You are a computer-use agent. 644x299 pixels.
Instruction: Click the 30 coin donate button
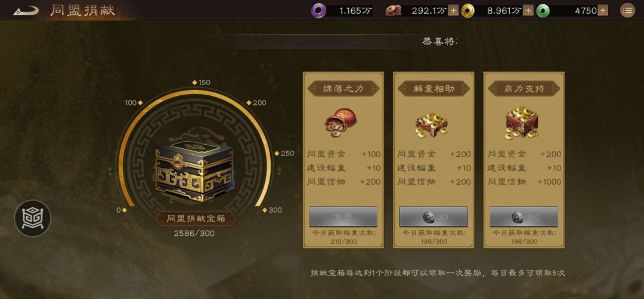tap(434, 217)
